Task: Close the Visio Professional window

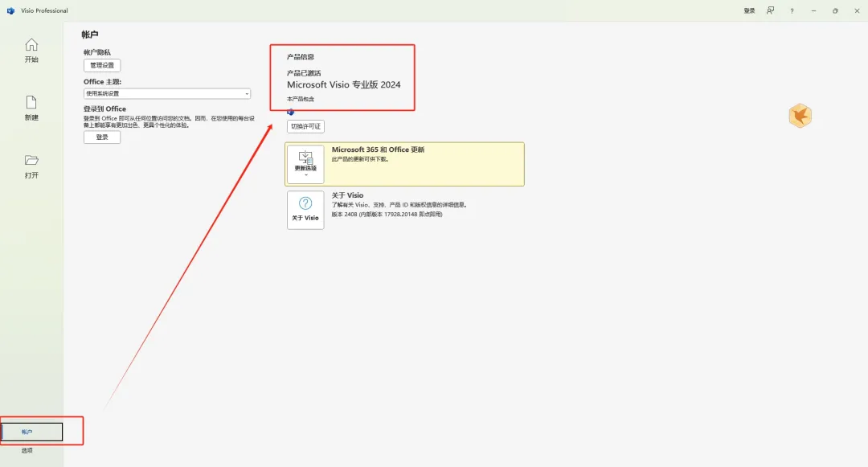Action: 857,10
